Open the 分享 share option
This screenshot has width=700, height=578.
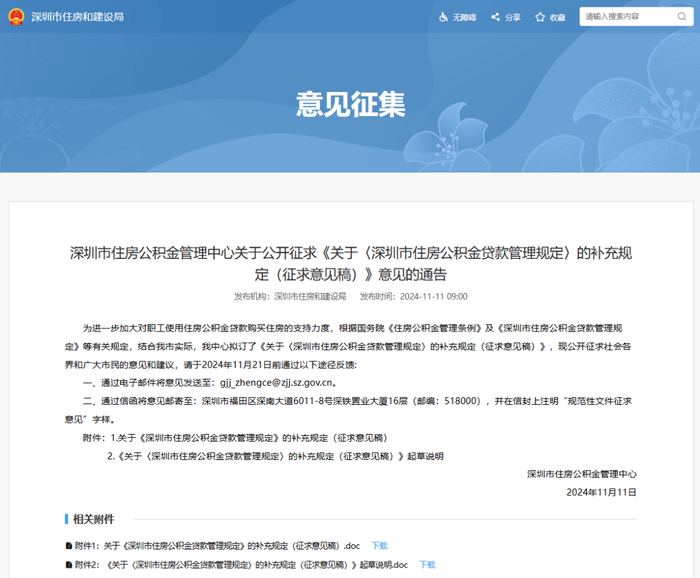point(512,17)
